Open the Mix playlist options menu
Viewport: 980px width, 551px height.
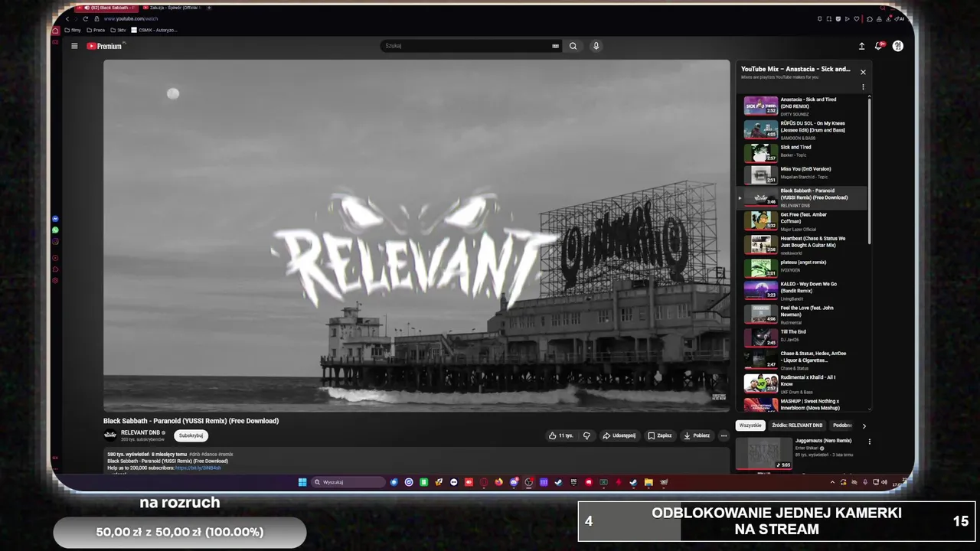point(863,86)
